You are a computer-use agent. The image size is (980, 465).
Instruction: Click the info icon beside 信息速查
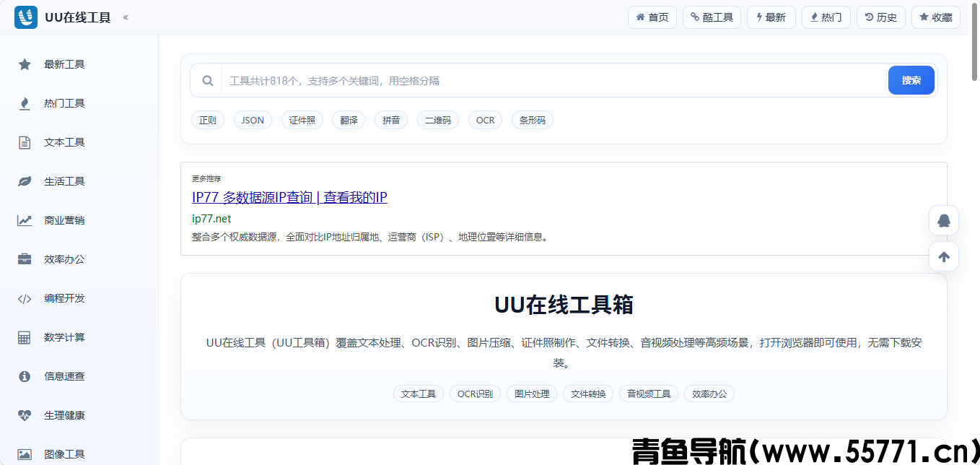click(25, 376)
